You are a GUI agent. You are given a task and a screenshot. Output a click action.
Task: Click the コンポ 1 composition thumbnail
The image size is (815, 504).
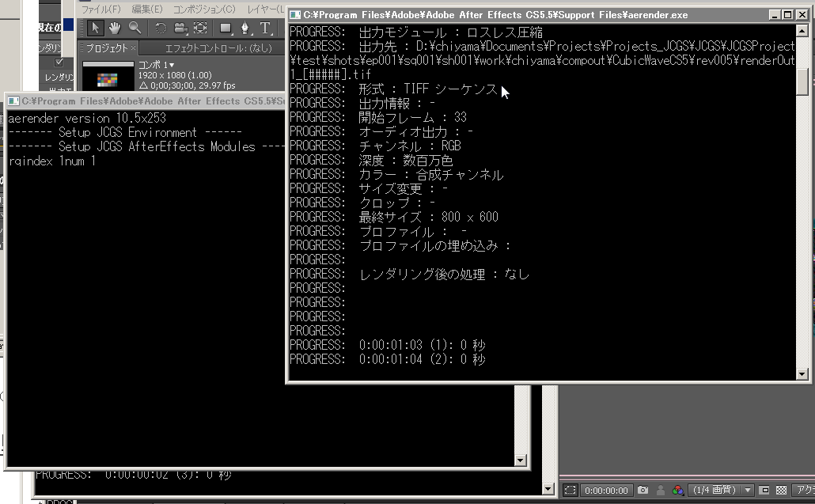[x=108, y=77]
